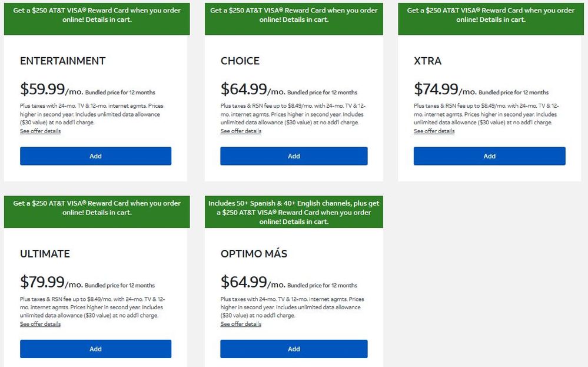Screen dimensions: 588x367
Task: Click the ENTERTAINMENT plan heading
Action: [x=62, y=61]
